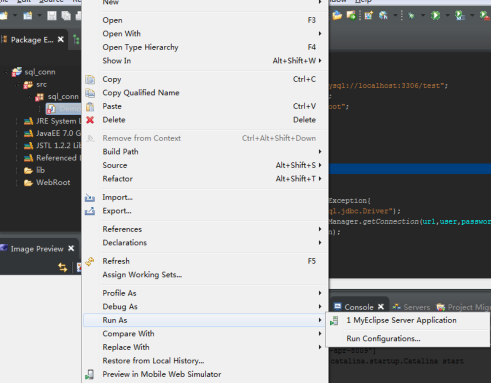491x383 pixels.
Task: Click the Save All toolbar icon
Action: (66, 15)
